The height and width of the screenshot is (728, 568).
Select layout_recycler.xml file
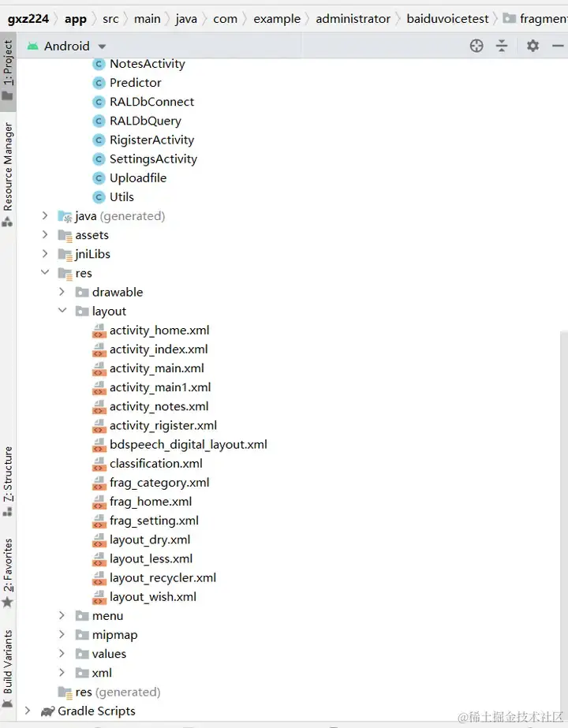pos(163,577)
